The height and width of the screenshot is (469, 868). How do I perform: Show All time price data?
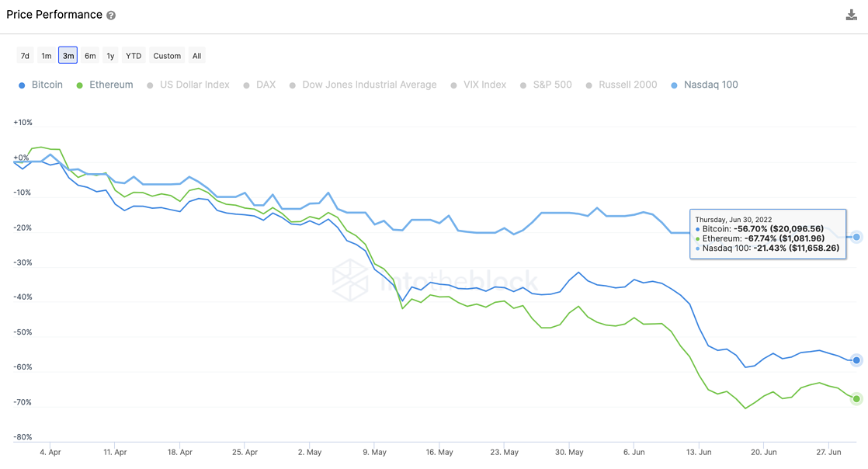pyautogui.click(x=196, y=55)
